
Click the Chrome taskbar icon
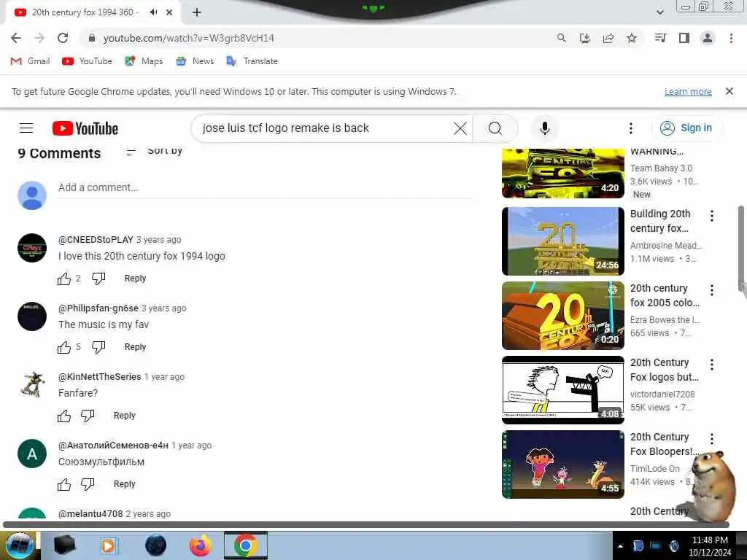[246, 545]
